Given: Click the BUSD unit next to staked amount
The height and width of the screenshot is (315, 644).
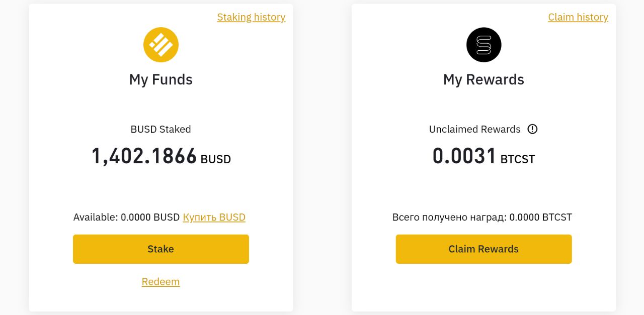Looking at the screenshot, I should tap(216, 159).
